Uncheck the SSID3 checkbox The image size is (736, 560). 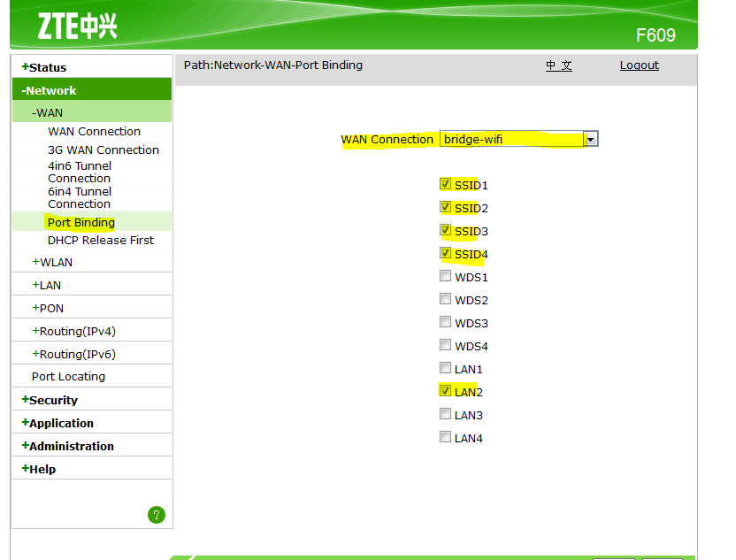point(445,229)
